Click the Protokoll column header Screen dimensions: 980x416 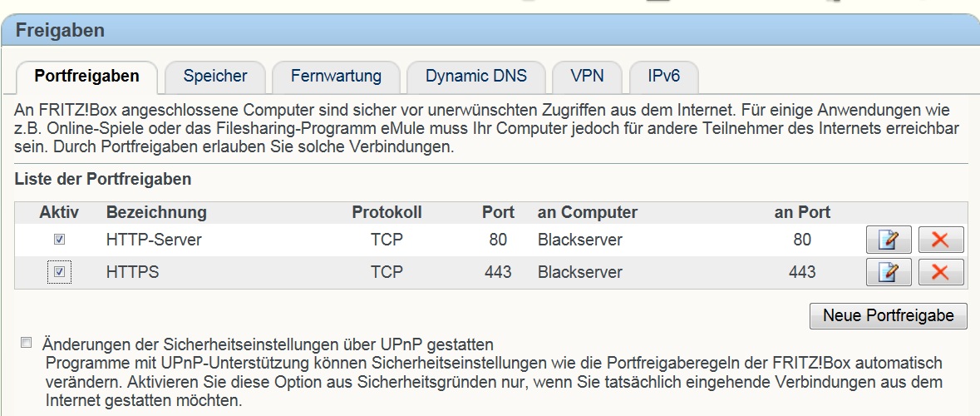pyautogui.click(x=387, y=212)
